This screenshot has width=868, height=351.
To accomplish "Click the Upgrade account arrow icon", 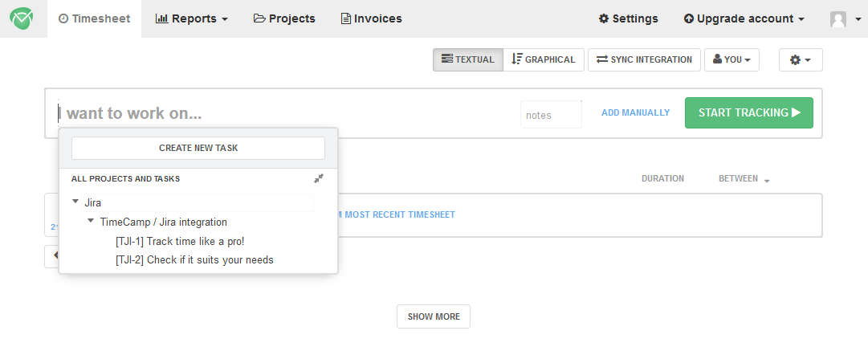I will click(689, 18).
